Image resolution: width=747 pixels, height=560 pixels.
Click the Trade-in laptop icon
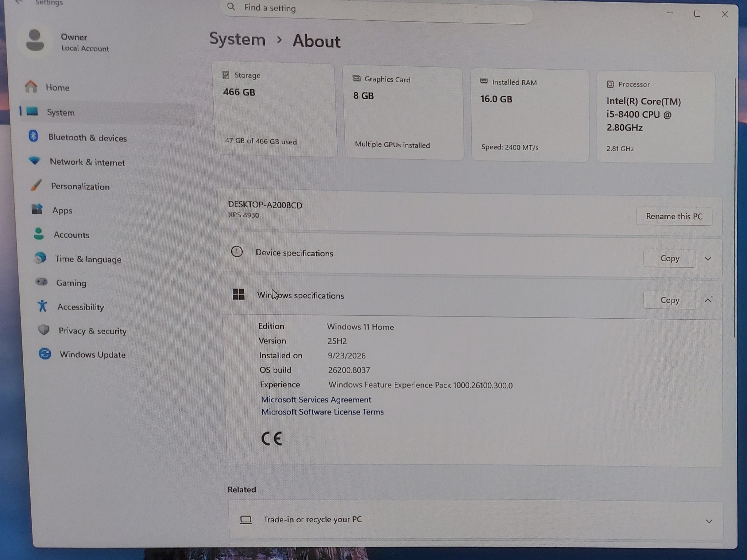(x=246, y=519)
